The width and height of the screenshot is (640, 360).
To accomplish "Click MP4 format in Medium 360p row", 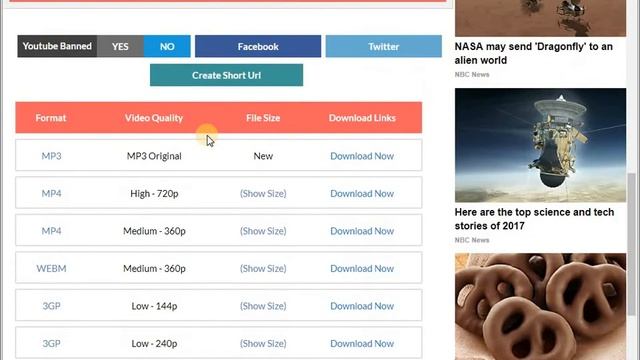I will [51, 231].
